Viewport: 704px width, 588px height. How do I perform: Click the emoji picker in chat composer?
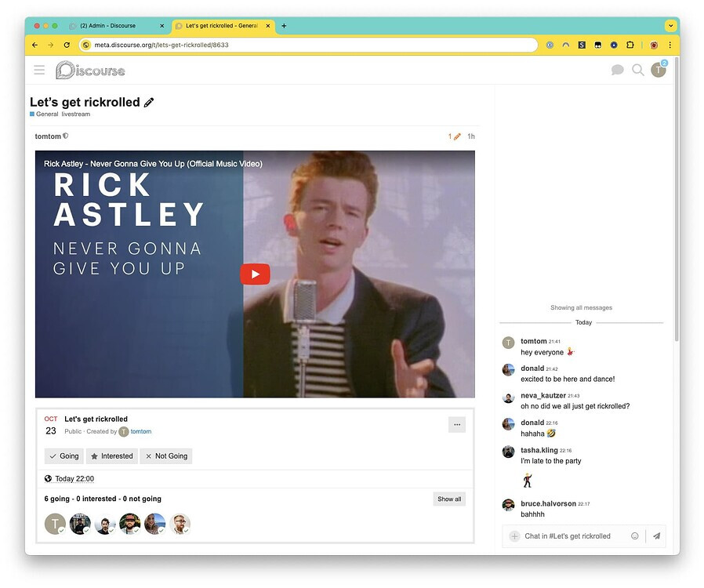tap(635, 536)
